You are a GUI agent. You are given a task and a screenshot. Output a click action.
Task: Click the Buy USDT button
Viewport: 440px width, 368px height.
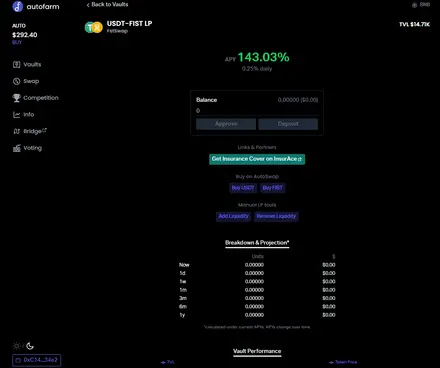[x=243, y=188]
